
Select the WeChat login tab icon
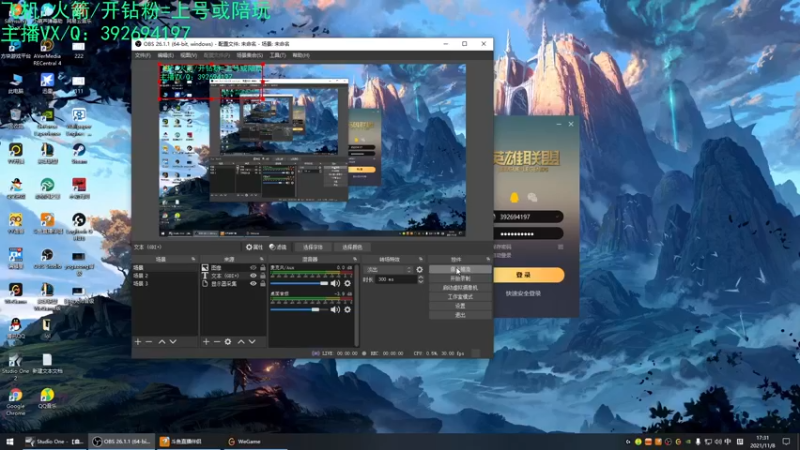tap(532, 197)
